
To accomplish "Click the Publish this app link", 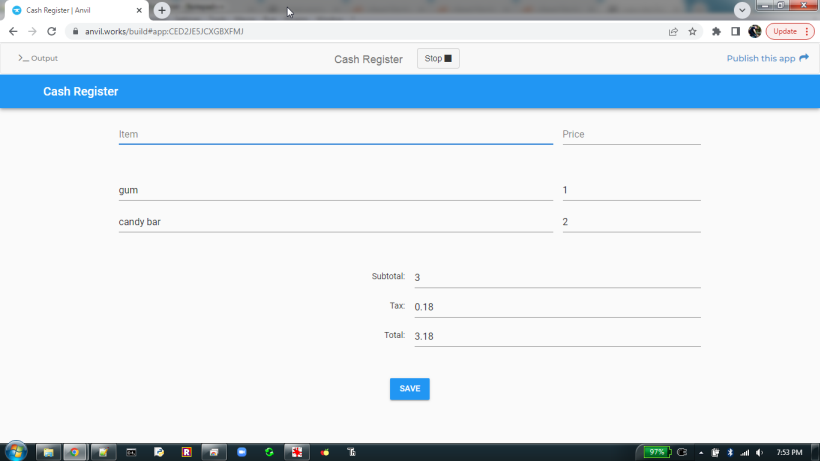I will (x=767, y=58).
